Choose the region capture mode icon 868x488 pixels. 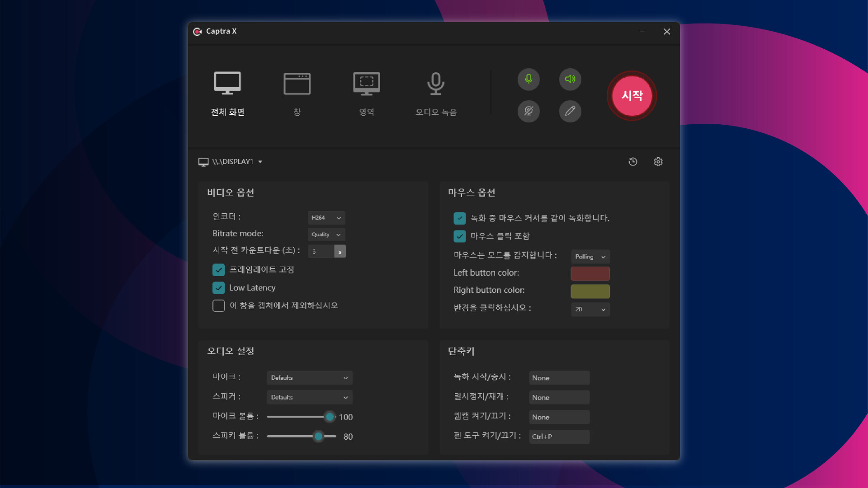[x=366, y=84]
